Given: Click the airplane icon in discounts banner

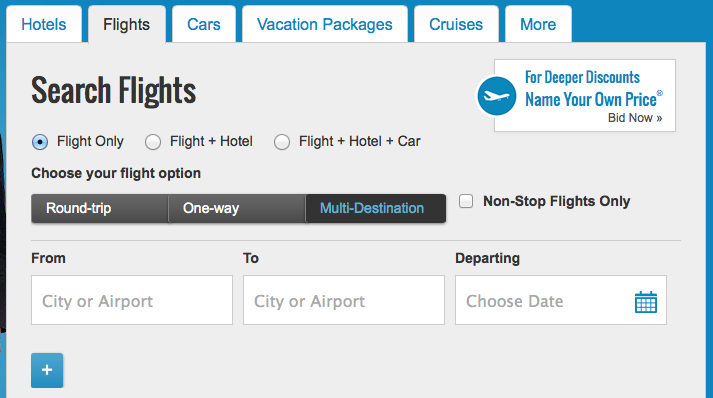Looking at the screenshot, I should click(x=497, y=96).
